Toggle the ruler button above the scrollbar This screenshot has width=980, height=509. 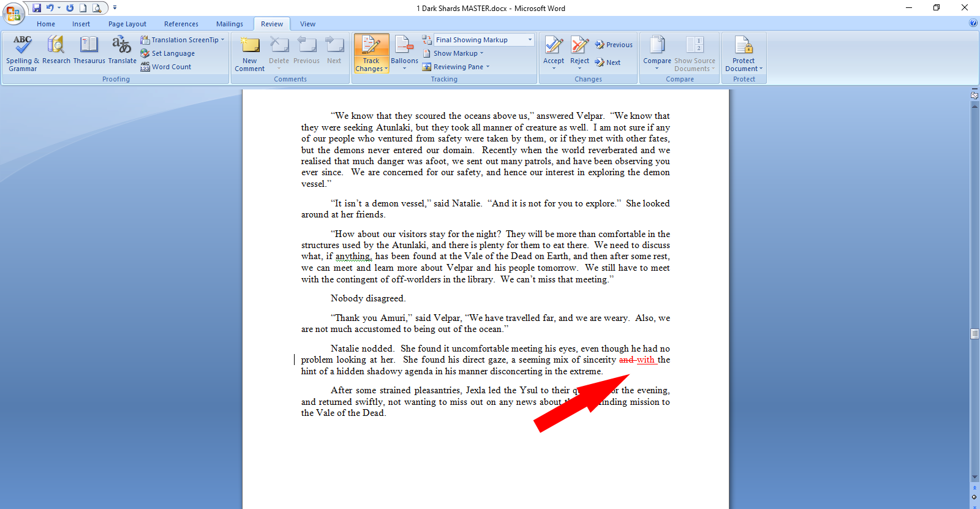pos(974,95)
